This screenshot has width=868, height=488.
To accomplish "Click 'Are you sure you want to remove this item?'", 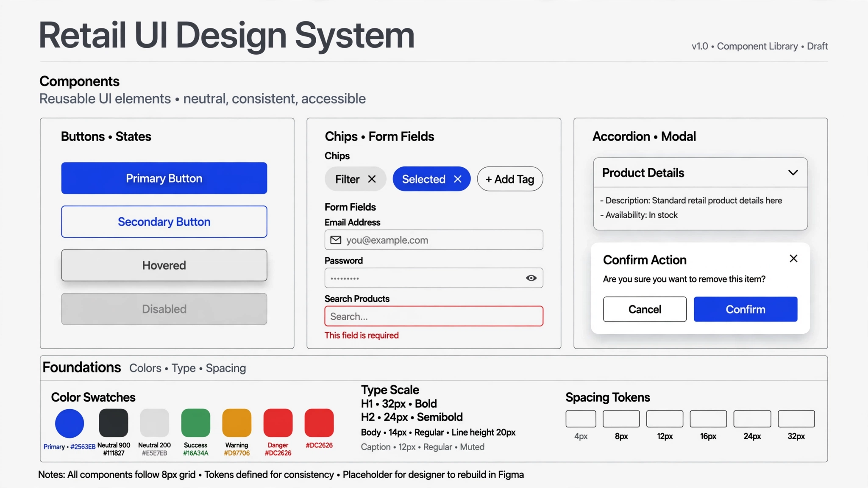I will (x=684, y=279).
